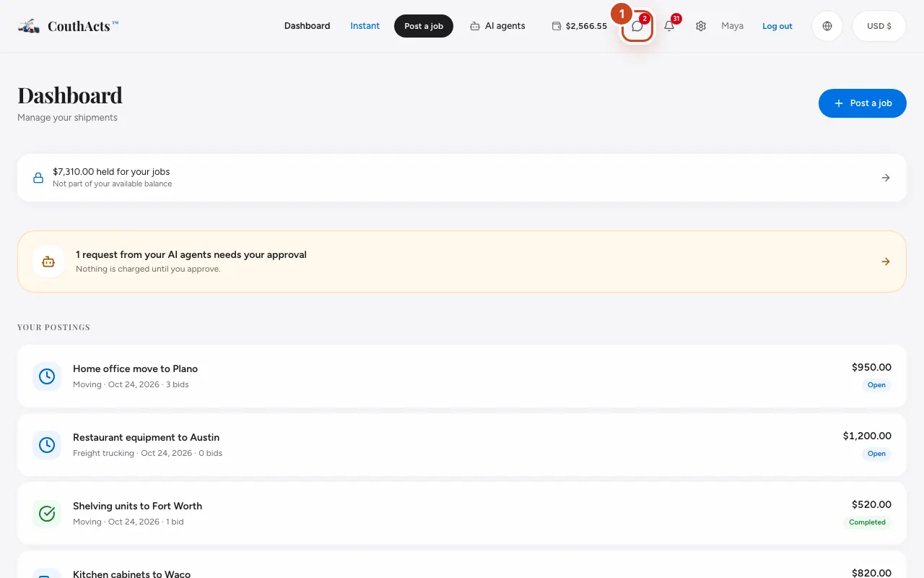
Task: Open Shelving units to Fort Worth posting
Action: coord(462,514)
